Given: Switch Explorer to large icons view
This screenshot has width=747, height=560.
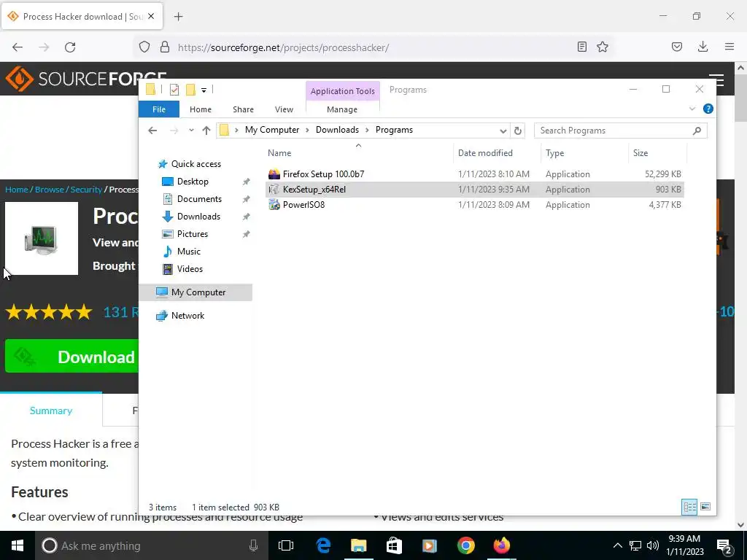Looking at the screenshot, I should pos(705,507).
